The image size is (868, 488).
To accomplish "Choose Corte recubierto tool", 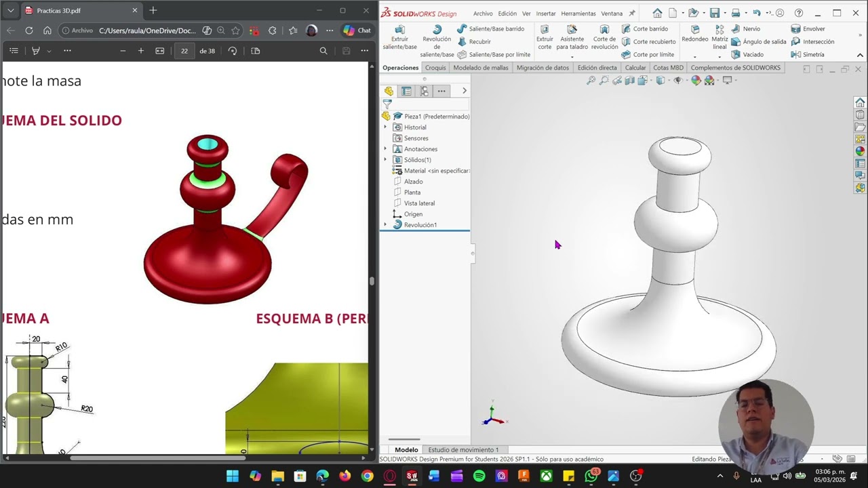I will pyautogui.click(x=648, y=42).
